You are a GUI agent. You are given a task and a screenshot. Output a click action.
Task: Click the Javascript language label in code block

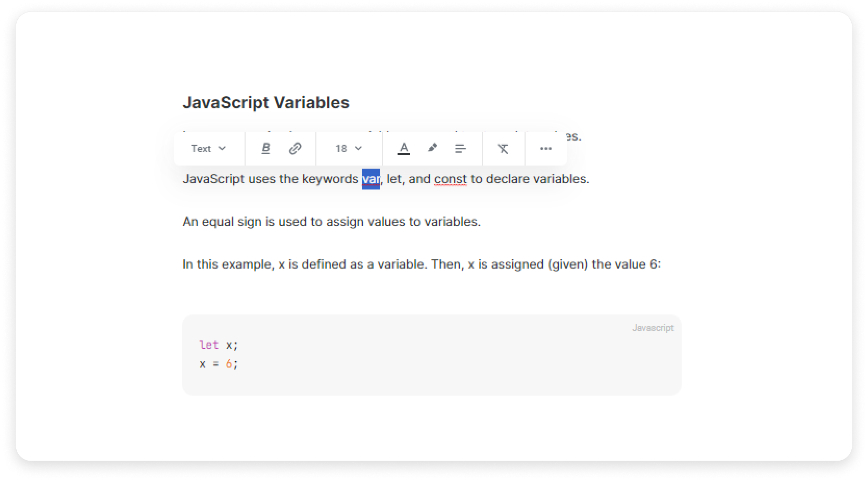click(653, 328)
